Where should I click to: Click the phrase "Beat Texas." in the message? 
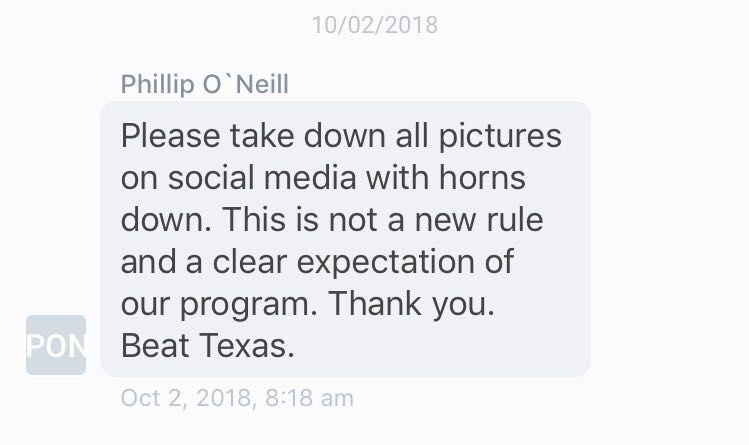point(207,346)
